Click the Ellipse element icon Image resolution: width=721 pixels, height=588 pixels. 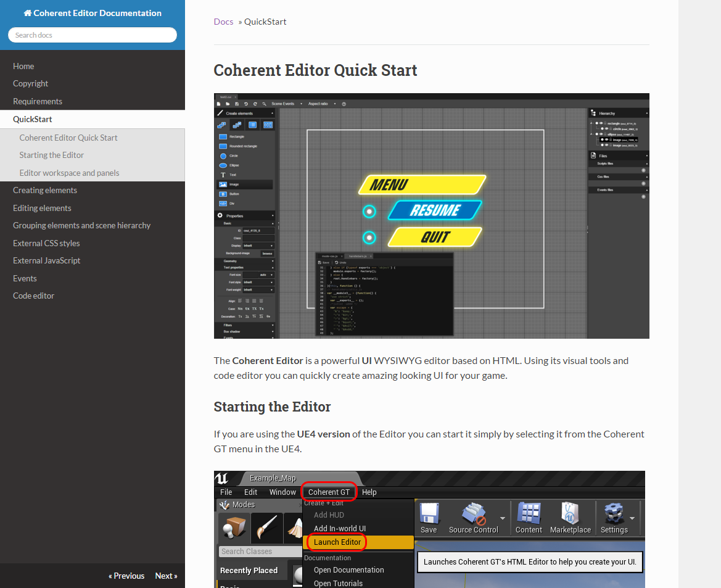(x=223, y=165)
